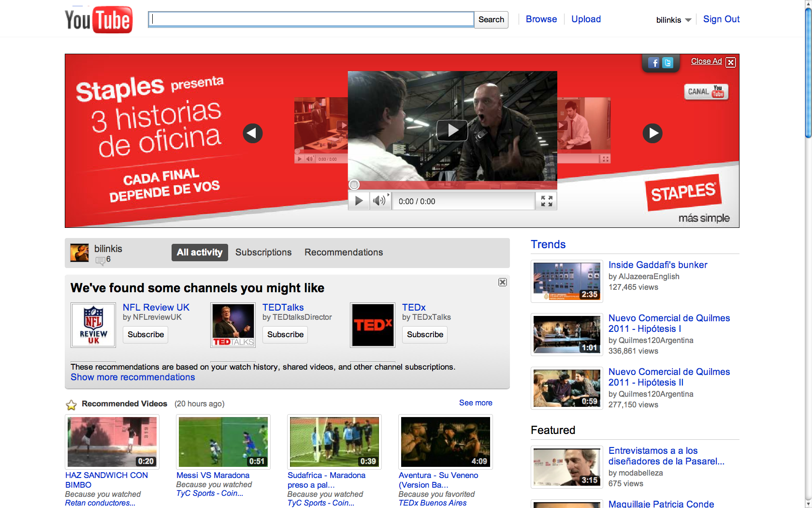Viewport: 812px width, 508px height.
Task: Open the Staples CANAL YouTube channel button
Action: click(x=706, y=91)
